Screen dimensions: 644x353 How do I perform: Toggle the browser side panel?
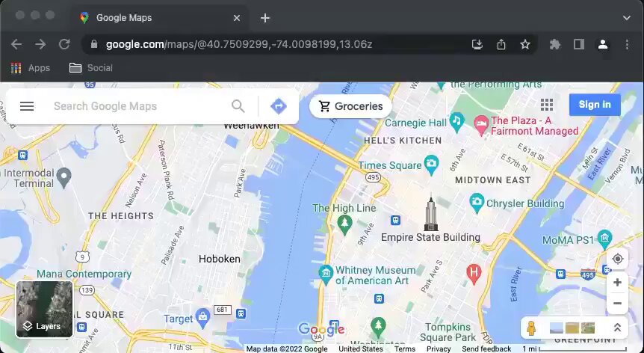coord(579,44)
